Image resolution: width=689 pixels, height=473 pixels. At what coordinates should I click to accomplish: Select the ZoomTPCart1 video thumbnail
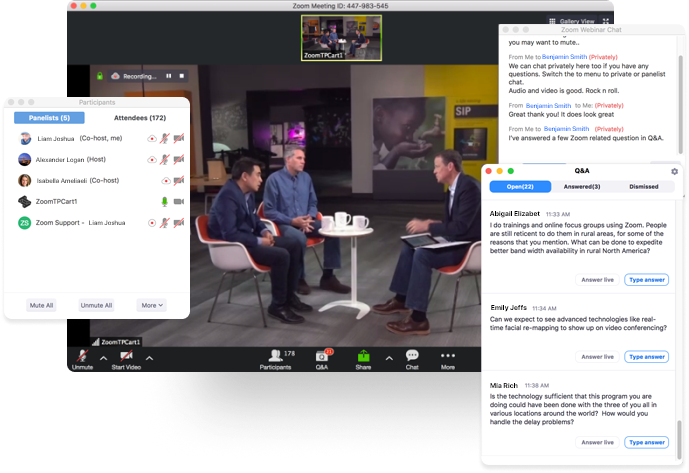341,38
